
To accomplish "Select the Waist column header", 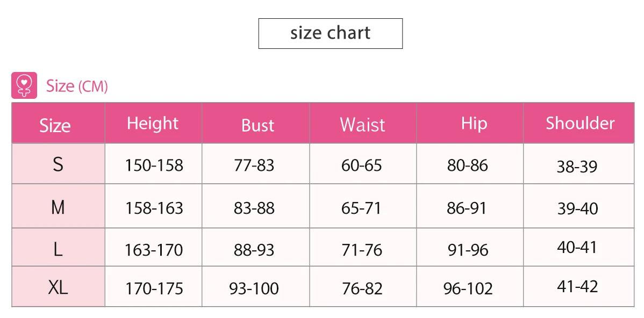I will (x=363, y=122).
